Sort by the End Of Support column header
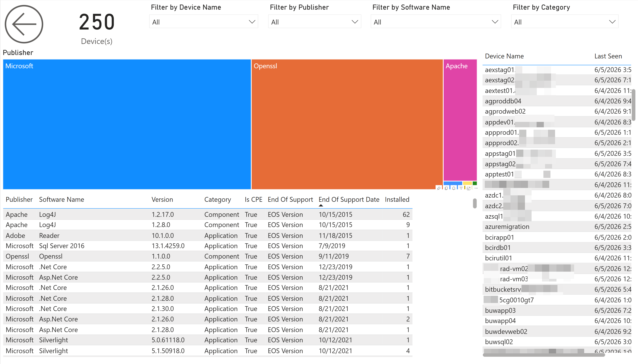The height and width of the screenshot is (364, 638). coord(290,200)
